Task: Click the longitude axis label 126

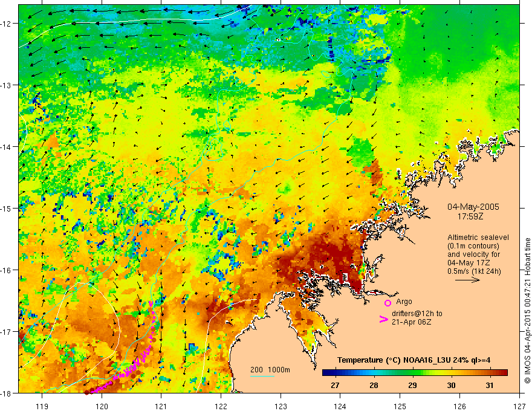Action: 459,406
